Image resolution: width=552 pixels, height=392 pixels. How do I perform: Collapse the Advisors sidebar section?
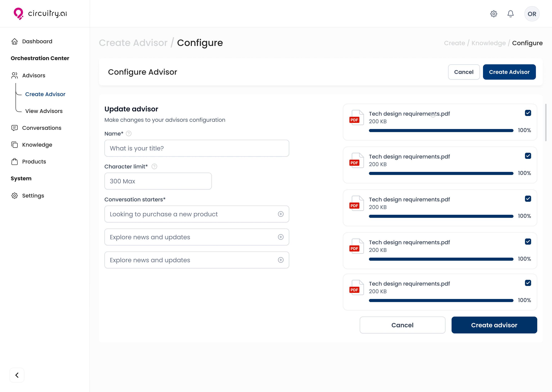pos(33,75)
